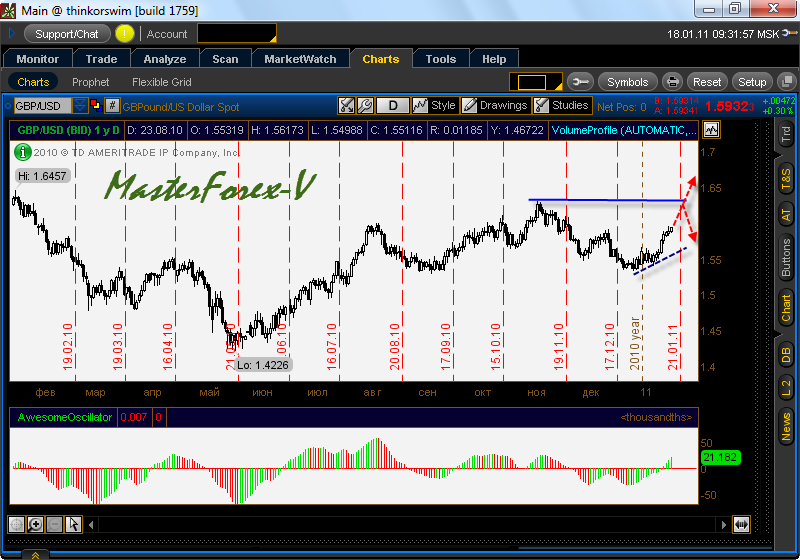The width and height of the screenshot is (800, 560).
Task: Click the disabled zoom-out tool
Action: pyautogui.click(x=55, y=524)
